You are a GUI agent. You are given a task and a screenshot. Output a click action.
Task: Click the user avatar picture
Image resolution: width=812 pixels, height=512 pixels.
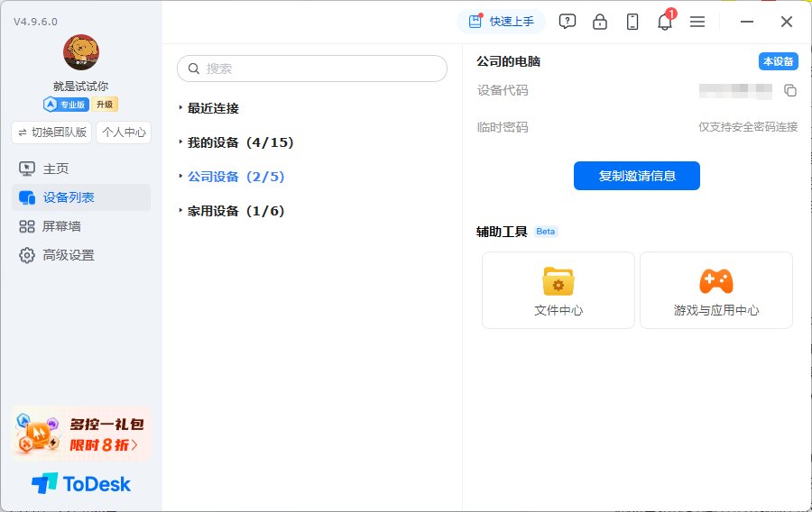click(x=81, y=53)
